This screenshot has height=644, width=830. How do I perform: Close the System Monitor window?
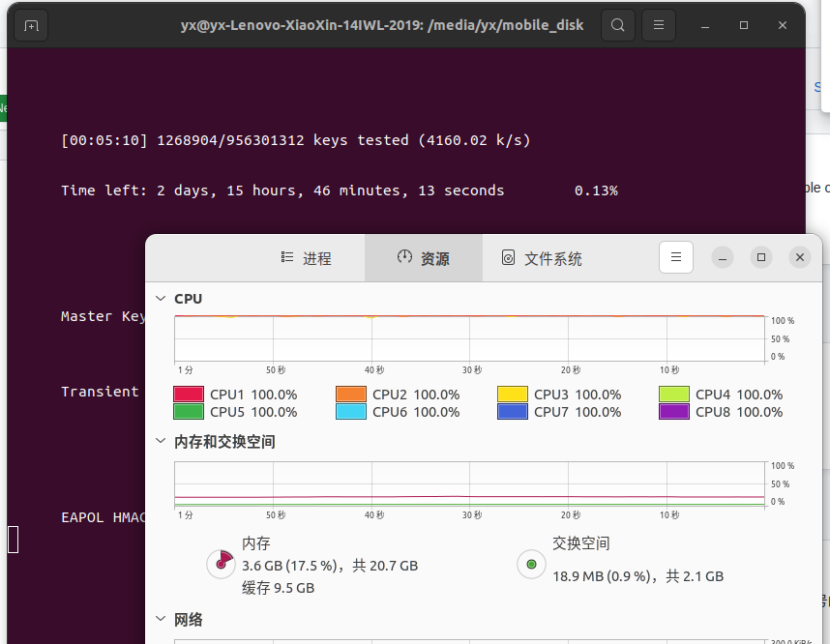(x=800, y=258)
